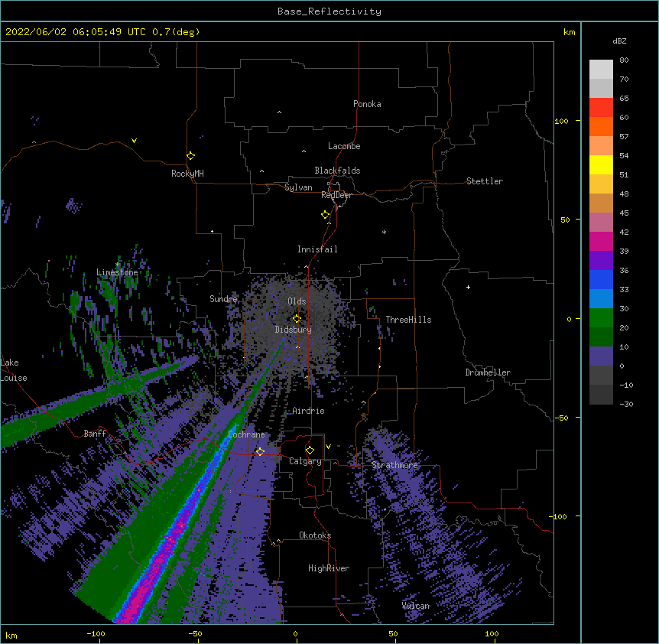Image resolution: width=659 pixels, height=644 pixels.
Task: Select the 30 dBZ green swatch
Action: 601,318
